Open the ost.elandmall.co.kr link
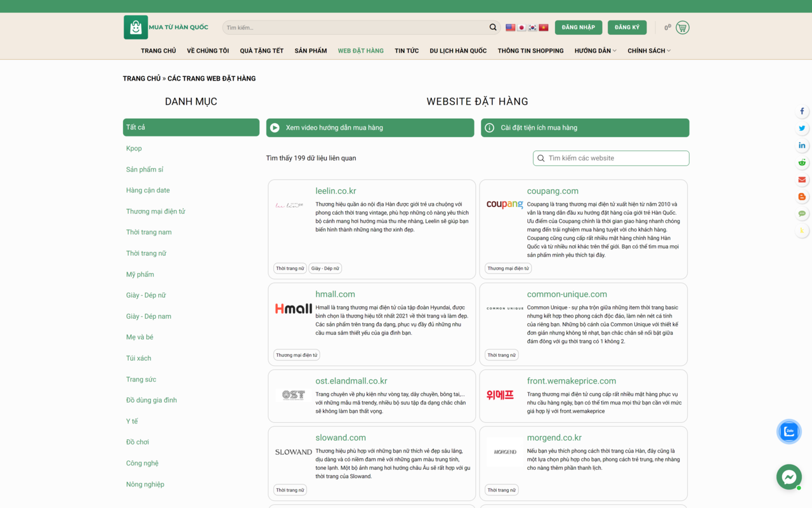Image resolution: width=812 pixels, height=508 pixels. [351, 381]
